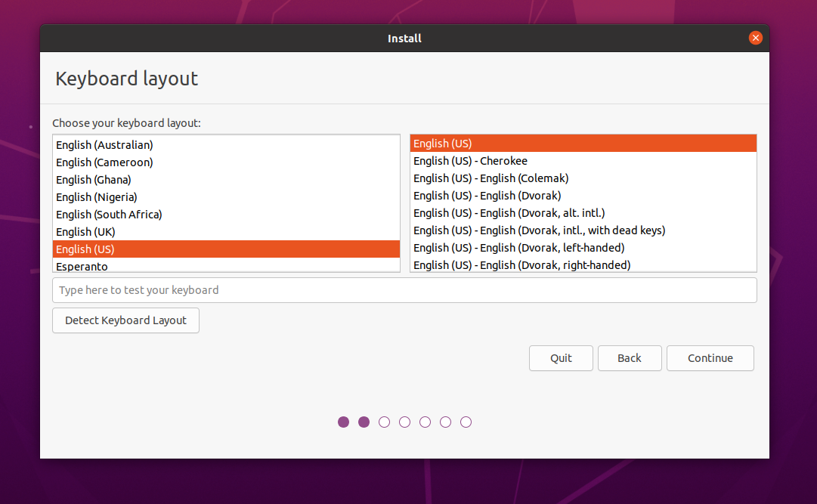817x504 pixels.
Task: Select Dvorak, alt. intl. variant
Action: click(509, 212)
